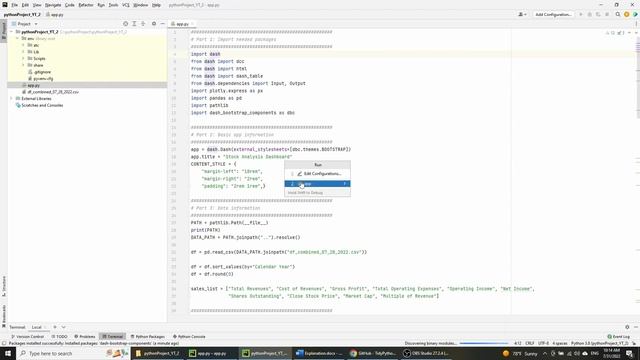
Task: Open the Tools menu
Action: pyautogui.click(x=113, y=5)
